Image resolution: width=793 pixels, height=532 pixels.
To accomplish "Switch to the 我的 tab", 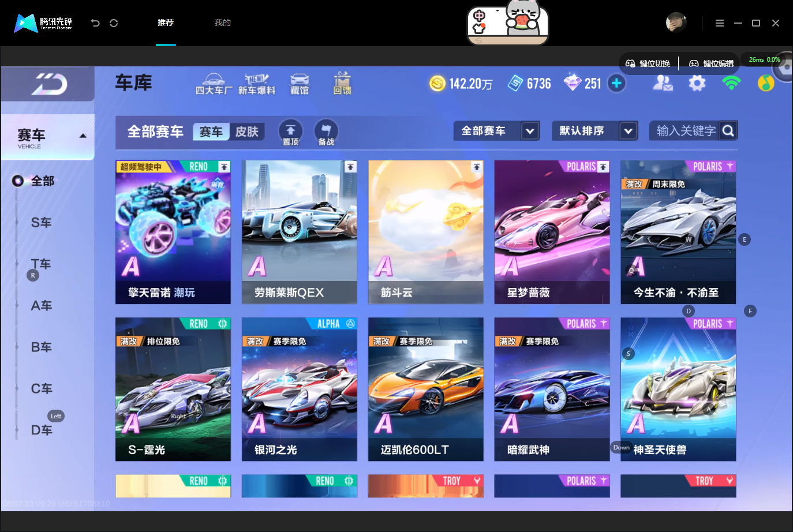I will (223, 23).
